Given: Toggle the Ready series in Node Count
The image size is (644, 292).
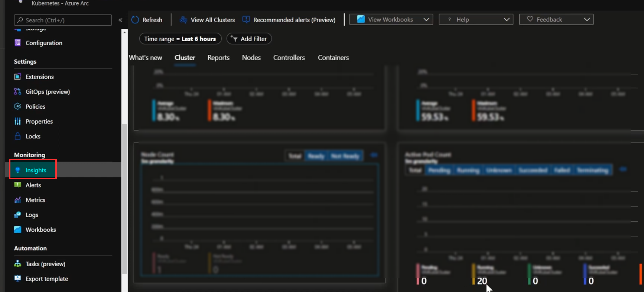Looking at the screenshot, I should click(316, 156).
